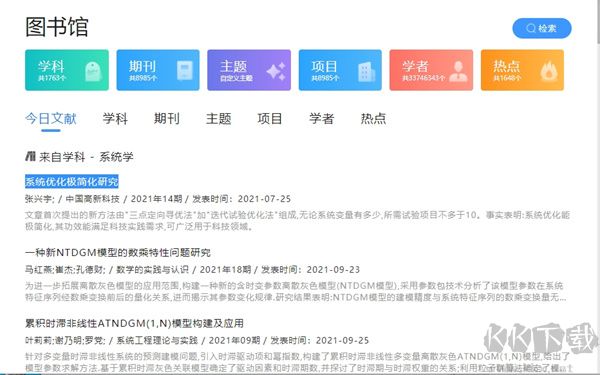The image size is (600, 375).
Task: Open article 累积时滞非线性ATNDGM(1,N)模型构建及应用
Action: click(134, 323)
